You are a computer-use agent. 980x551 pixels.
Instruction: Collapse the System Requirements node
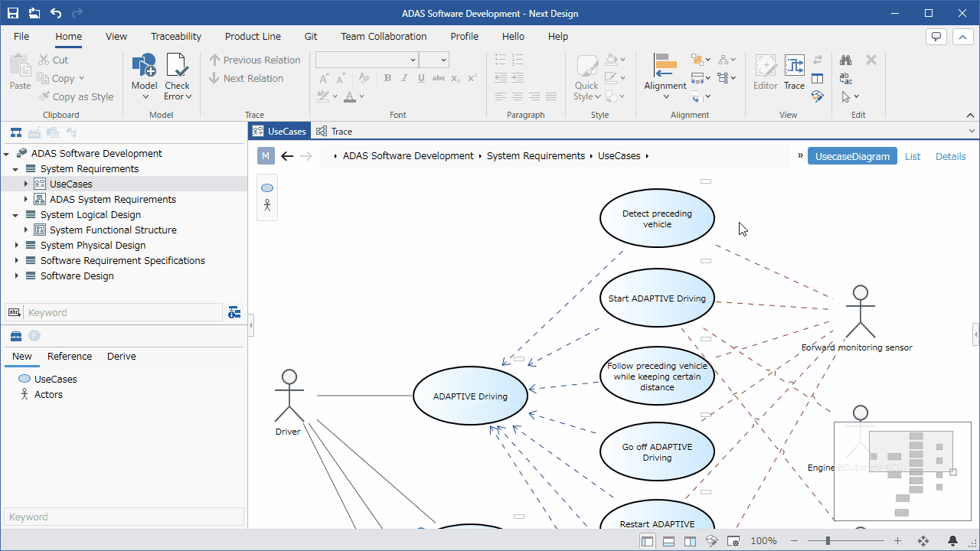[16, 169]
